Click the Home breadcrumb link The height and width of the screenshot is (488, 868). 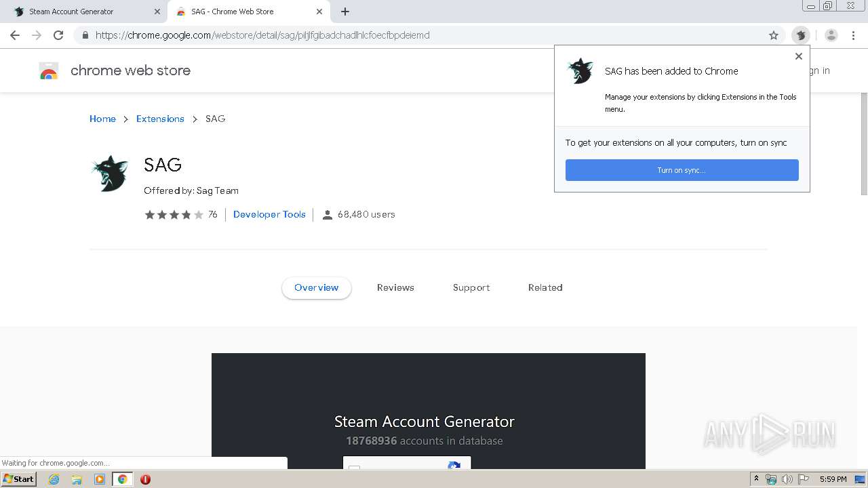[102, 119]
